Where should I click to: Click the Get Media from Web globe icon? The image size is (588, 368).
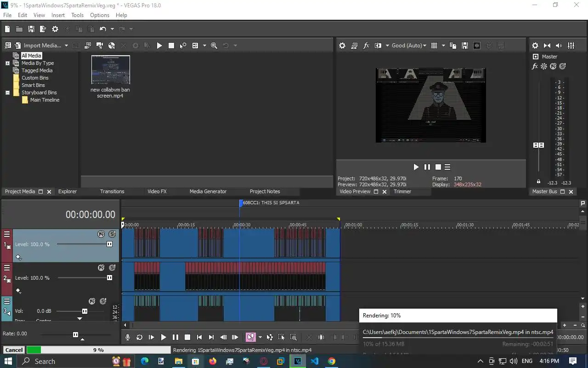[x=112, y=46]
